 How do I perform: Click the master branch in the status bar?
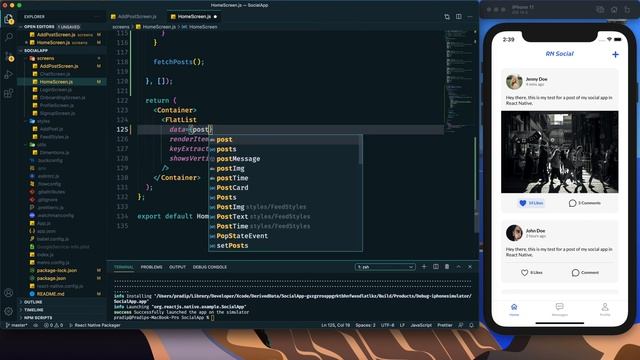coord(17,325)
